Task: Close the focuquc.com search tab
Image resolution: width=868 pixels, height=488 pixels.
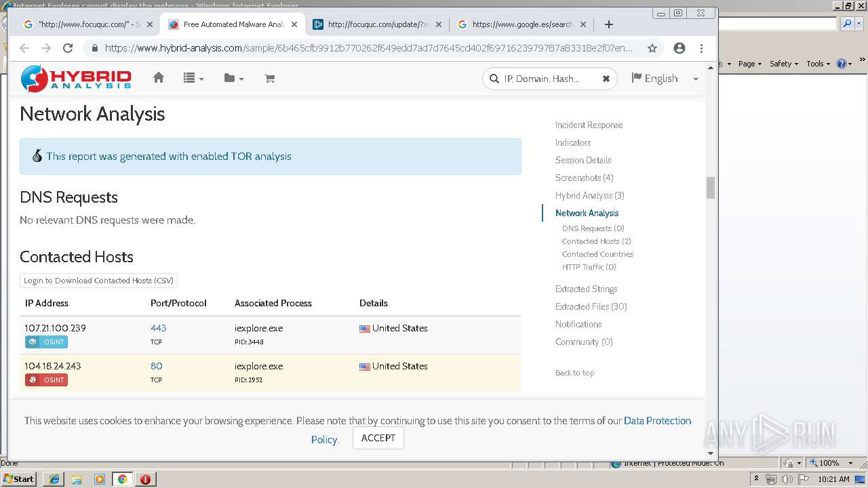Action: coord(150,24)
